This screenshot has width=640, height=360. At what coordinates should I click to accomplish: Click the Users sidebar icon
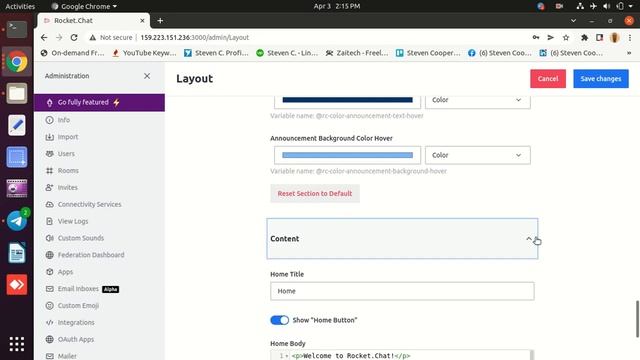coord(49,154)
